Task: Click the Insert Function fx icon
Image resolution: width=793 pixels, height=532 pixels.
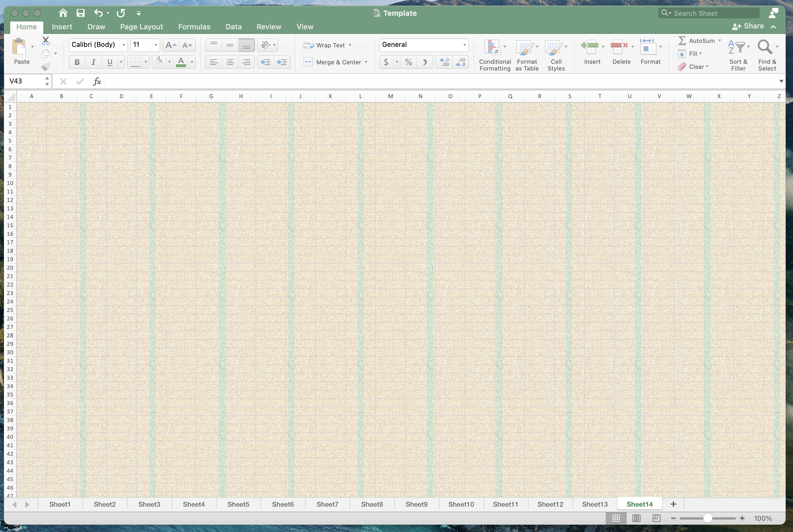Action: coord(97,81)
